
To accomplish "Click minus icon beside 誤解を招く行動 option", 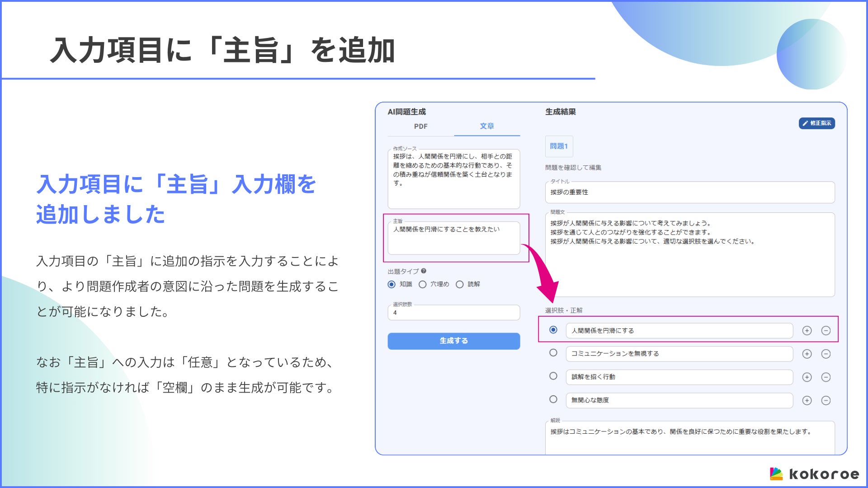I will [x=826, y=377].
